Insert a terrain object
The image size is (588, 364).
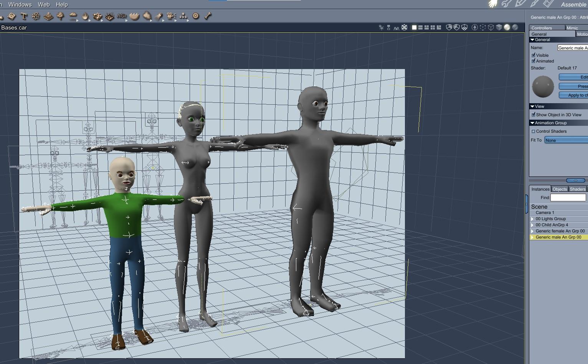pyautogui.click(x=48, y=16)
